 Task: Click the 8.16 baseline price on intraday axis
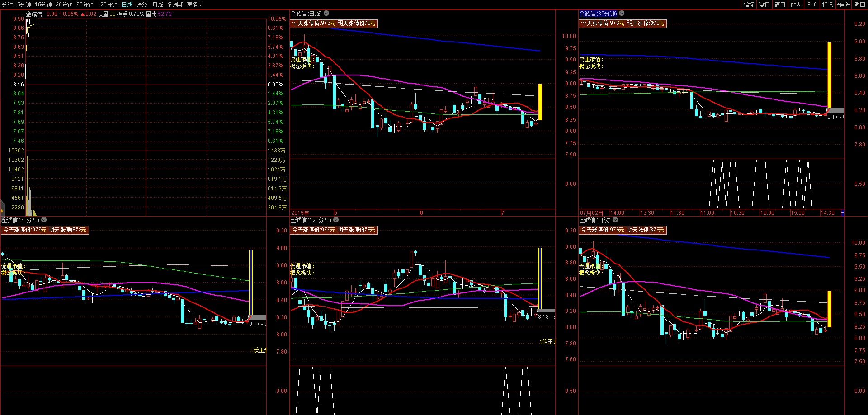click(19, 85)
